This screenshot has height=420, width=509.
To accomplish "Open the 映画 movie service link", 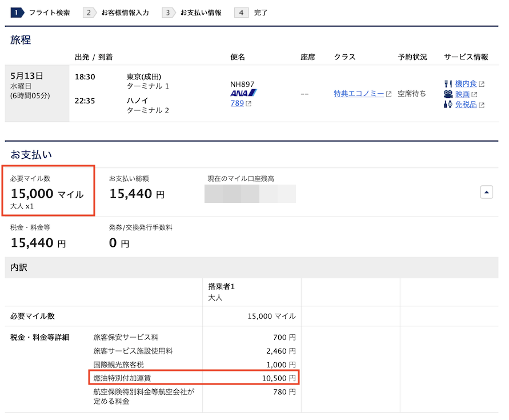I will (463, 94).
